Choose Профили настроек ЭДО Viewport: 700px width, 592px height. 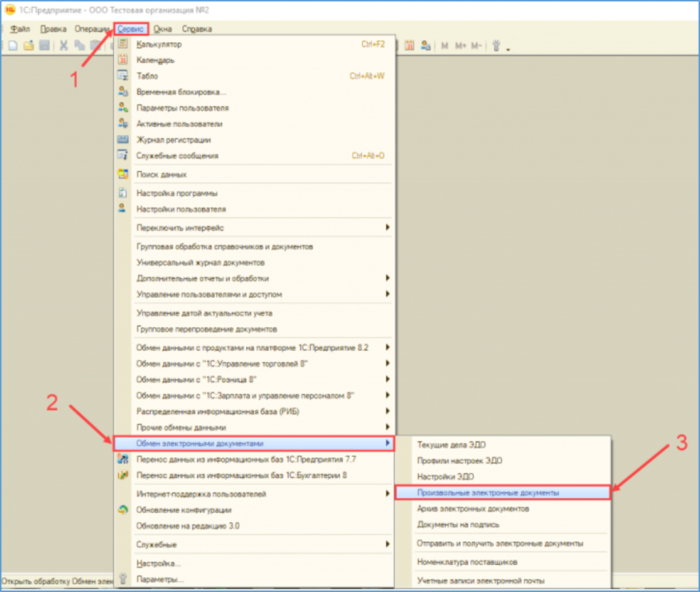pyautogui.click(x=460, y=460)
